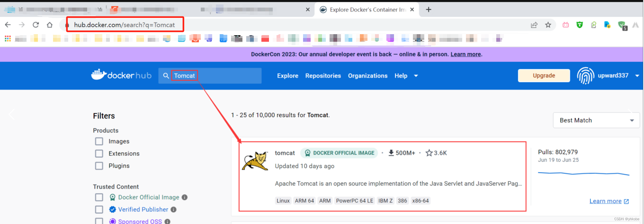Click the IBM Z tag

(385, 201)
